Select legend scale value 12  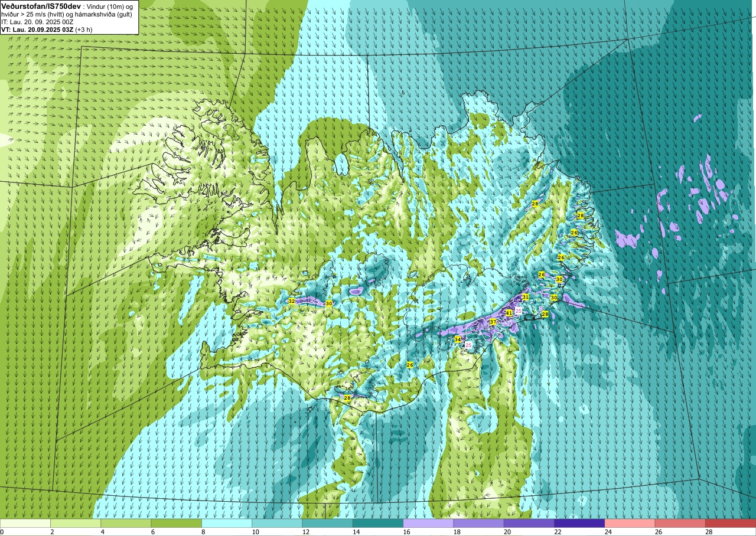[306, 532]
